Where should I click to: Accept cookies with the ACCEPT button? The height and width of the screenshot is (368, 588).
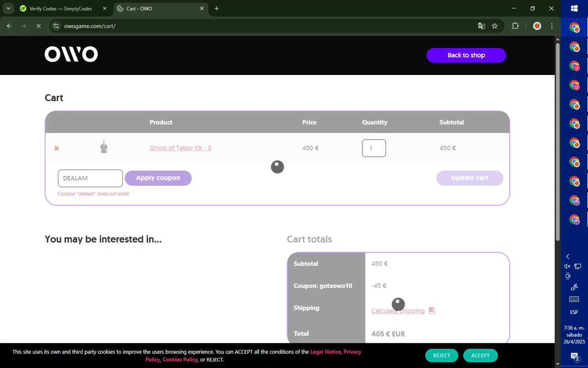(x=480, y=355)
